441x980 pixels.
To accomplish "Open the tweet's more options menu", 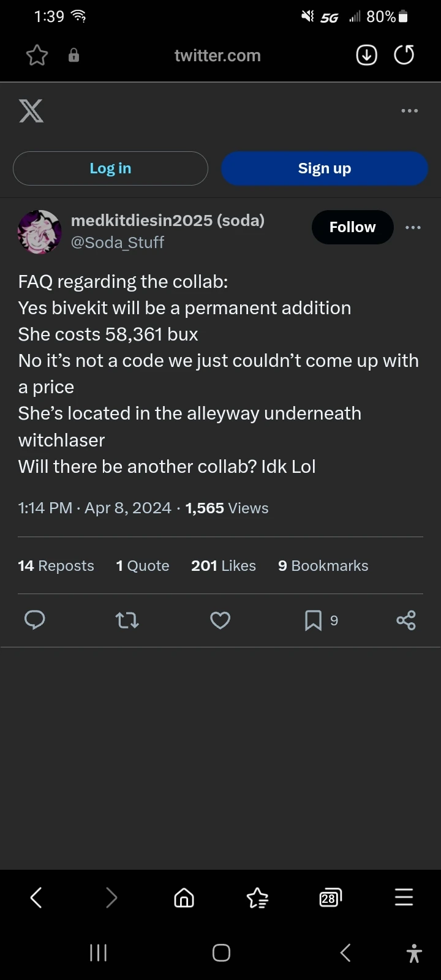I will pyautogui.click(x=413, y=227).
